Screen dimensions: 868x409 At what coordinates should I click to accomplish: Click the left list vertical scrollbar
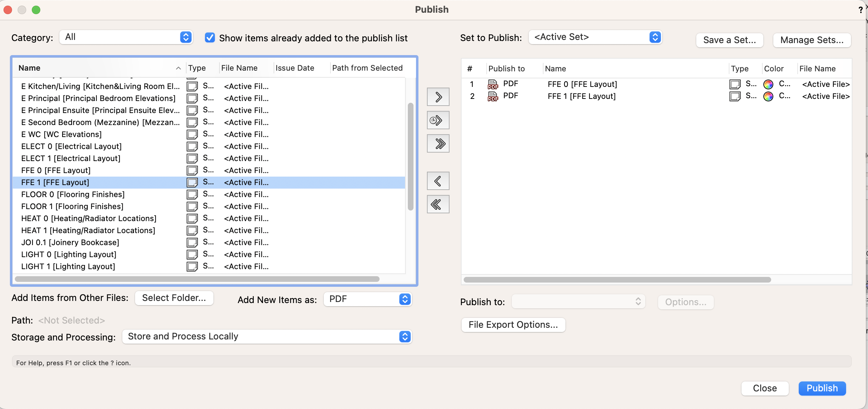[410, 156]
